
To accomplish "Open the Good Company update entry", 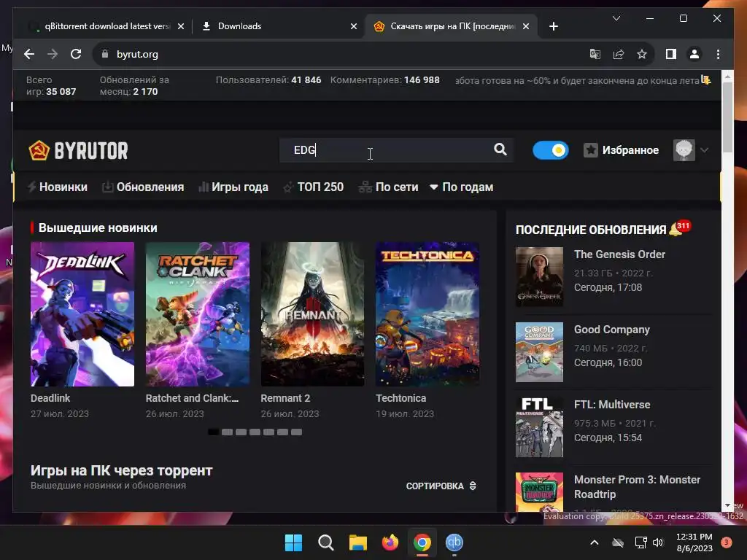I will pyautogui.click(x=612, y=330).
